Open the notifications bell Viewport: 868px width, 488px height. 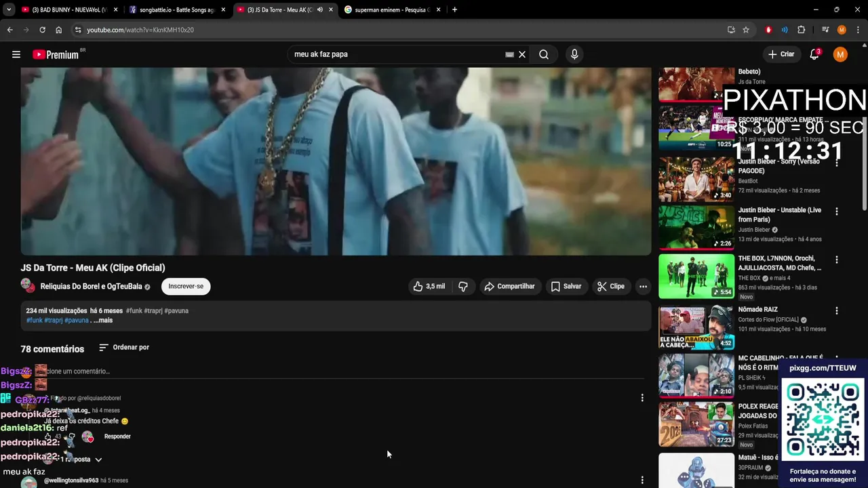tap(814, 54)
